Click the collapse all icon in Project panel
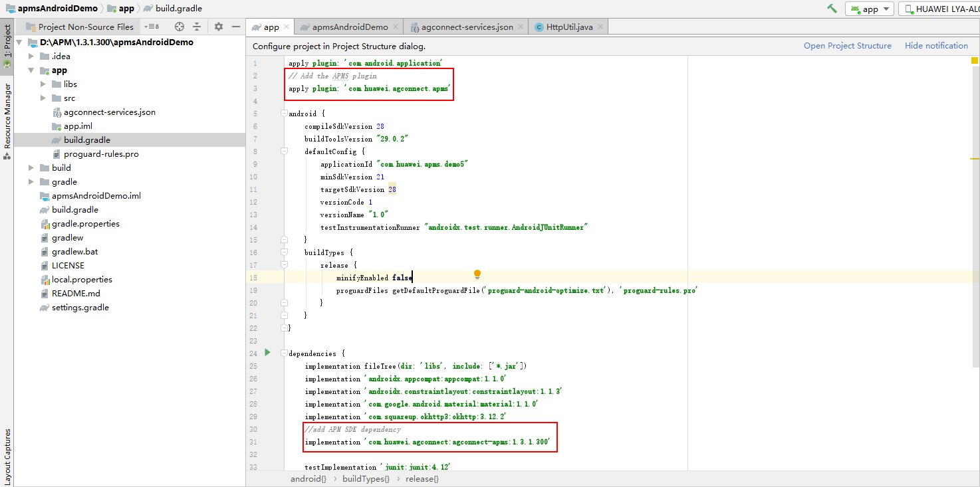Image resolution: width=980 pixels, height=487 pixels. [x=197, y=27]
